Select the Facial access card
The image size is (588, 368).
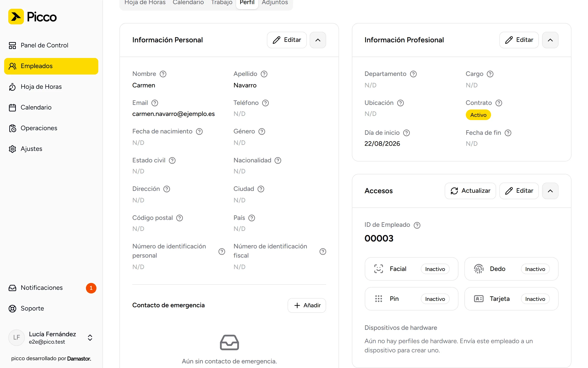coord(411,269)
